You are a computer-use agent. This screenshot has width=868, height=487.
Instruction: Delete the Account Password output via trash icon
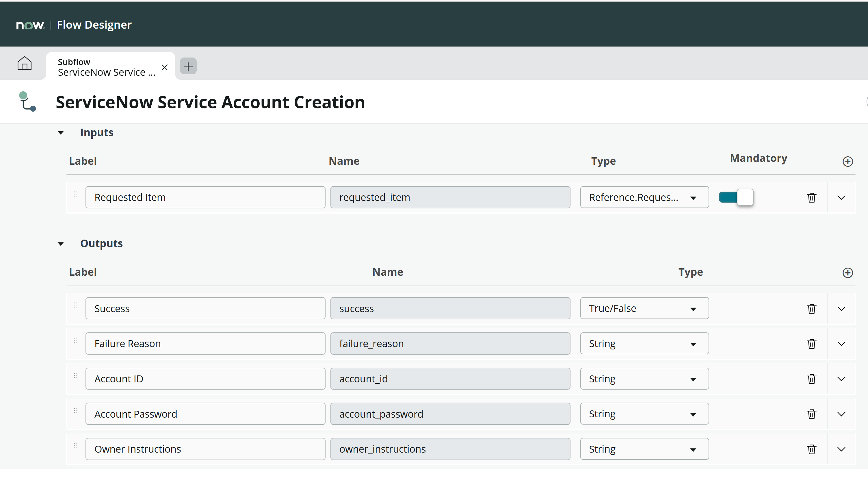811,414
